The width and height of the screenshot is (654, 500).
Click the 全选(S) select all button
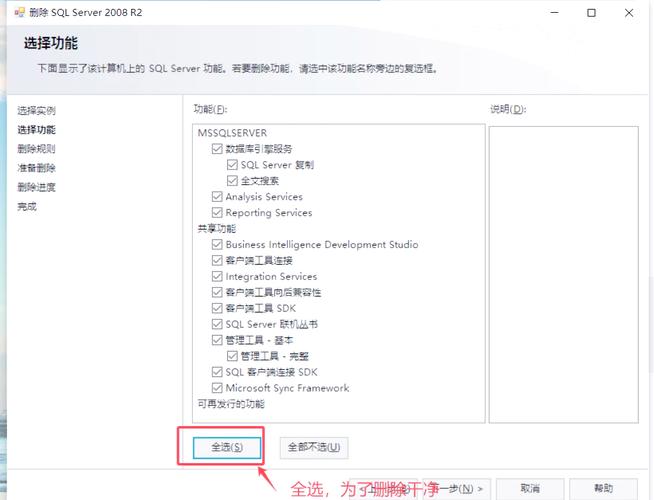point(227,447)
